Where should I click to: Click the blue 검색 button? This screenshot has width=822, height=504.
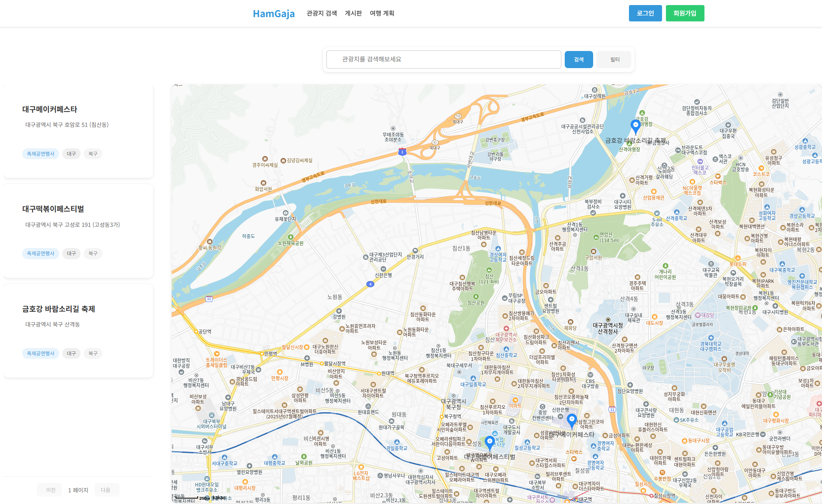click(578, 60)
